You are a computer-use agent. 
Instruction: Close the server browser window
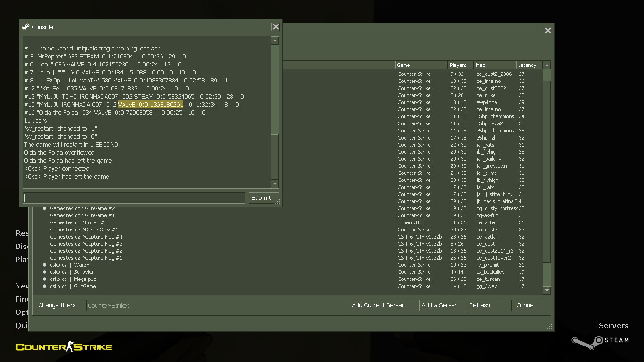click(x=548, y=30)
